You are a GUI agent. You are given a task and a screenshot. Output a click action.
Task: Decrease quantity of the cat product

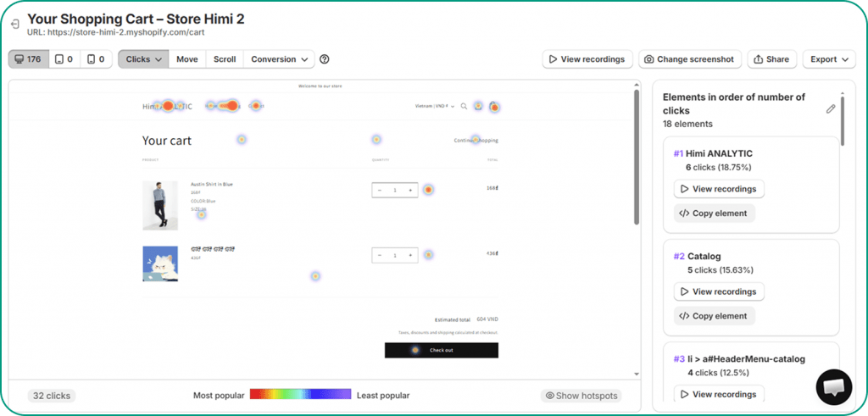(x=380, y=256)
